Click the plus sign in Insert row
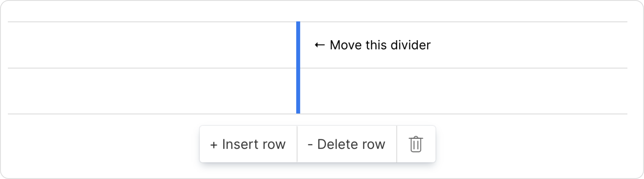The image size is (644, 179). 214,145
